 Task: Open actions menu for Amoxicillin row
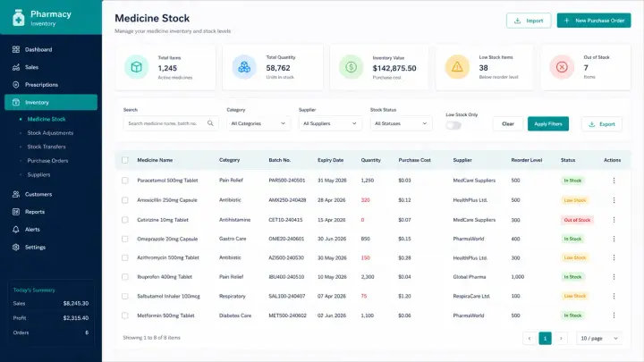[x=614, y=200]
